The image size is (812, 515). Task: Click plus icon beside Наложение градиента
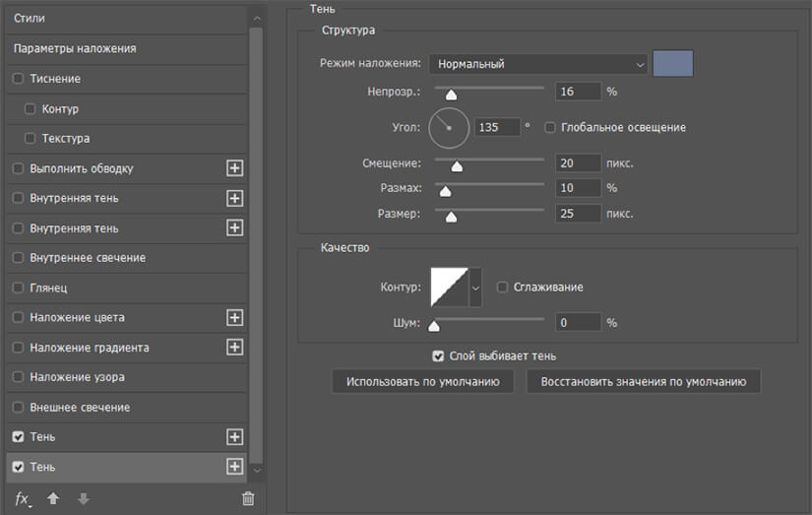pos(234,348)
